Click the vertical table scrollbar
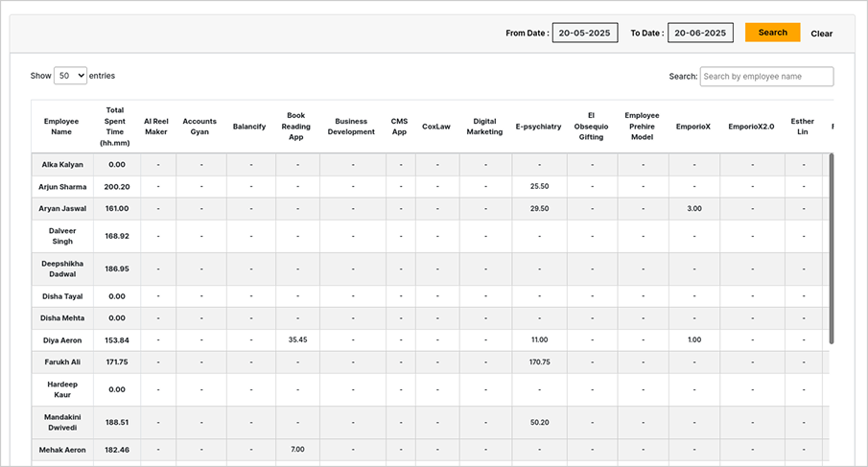 831,249
